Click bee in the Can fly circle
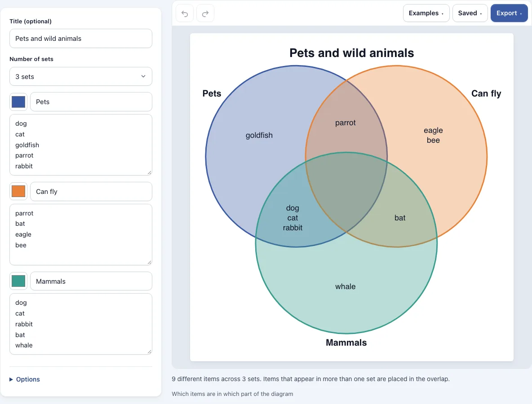The width and height of the screenshot is (532, 404). [433, 141]
